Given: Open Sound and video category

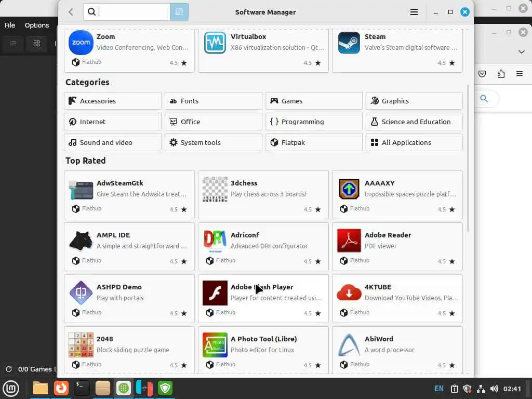Looking at the screenshot, I should pyautogui.click(x=113, y=142).
